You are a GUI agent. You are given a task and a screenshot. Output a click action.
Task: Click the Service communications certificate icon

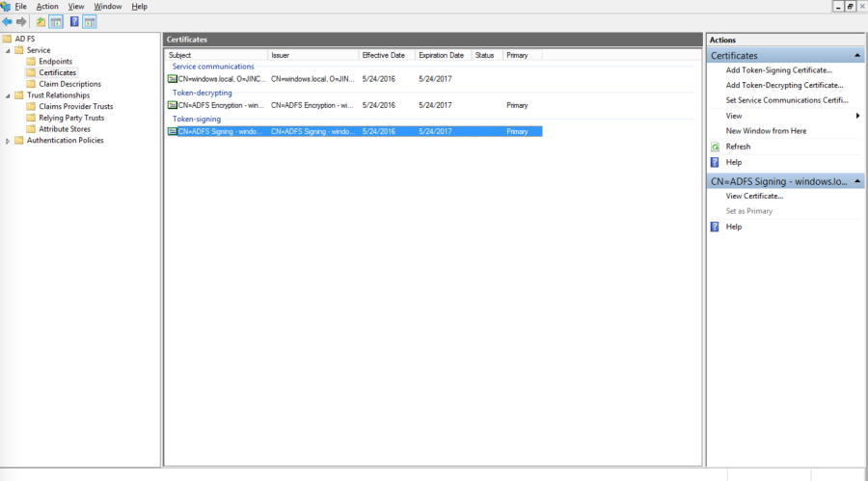[173, 78]
